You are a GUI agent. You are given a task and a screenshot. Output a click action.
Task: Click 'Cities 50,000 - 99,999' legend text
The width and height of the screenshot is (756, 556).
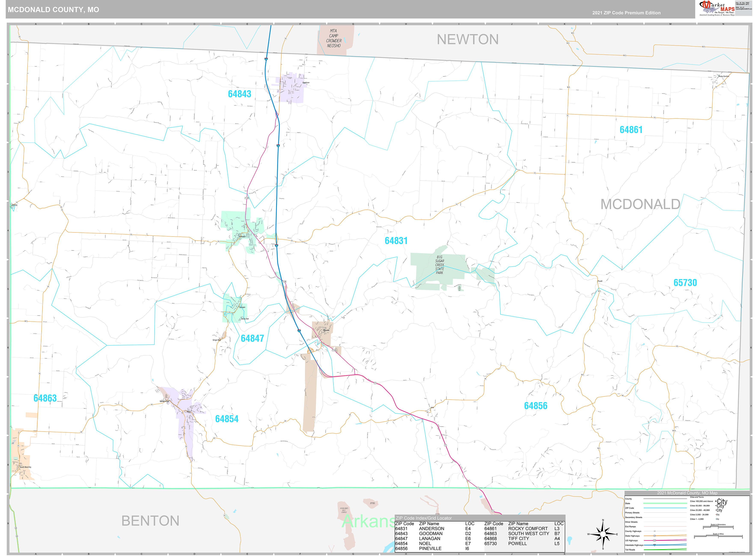coord(700,506)
